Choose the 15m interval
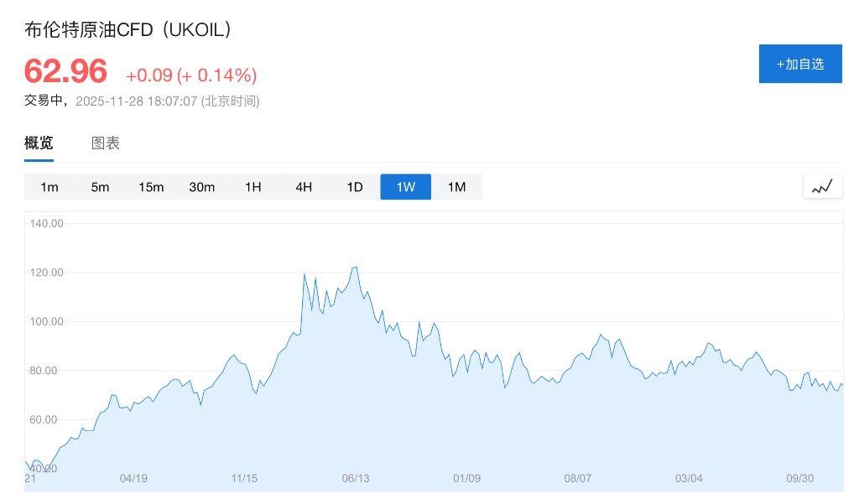859x504 pixels. [151, 187]
